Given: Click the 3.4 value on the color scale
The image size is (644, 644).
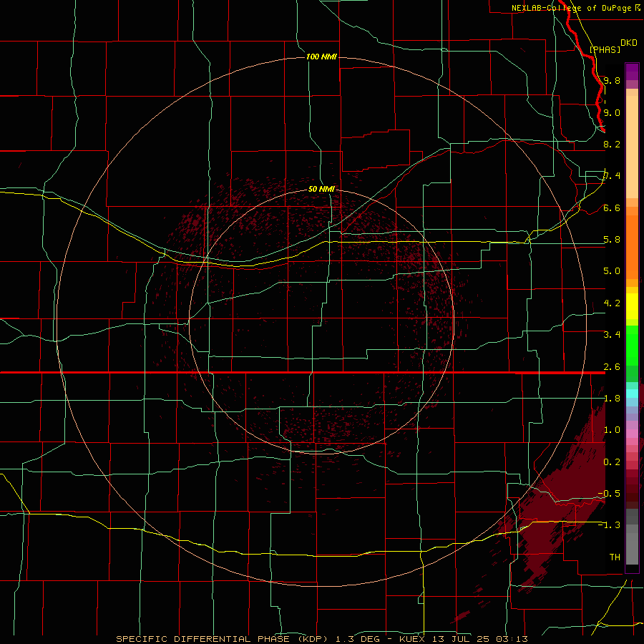Looking at the screenshot, I should tap(612, 335).
